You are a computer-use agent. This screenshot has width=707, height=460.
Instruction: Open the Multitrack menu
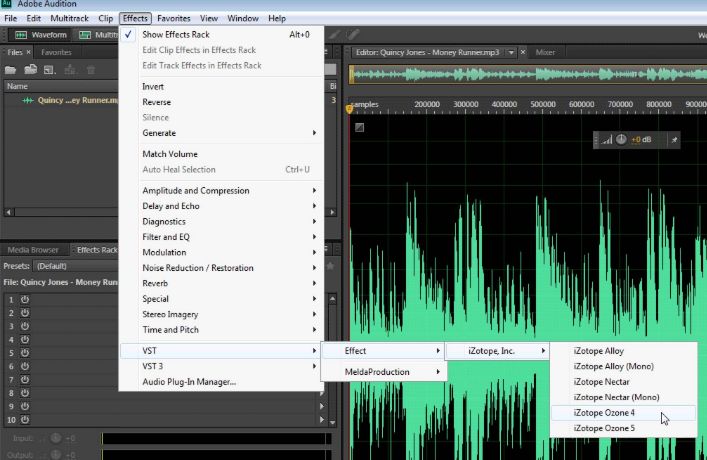69,18
